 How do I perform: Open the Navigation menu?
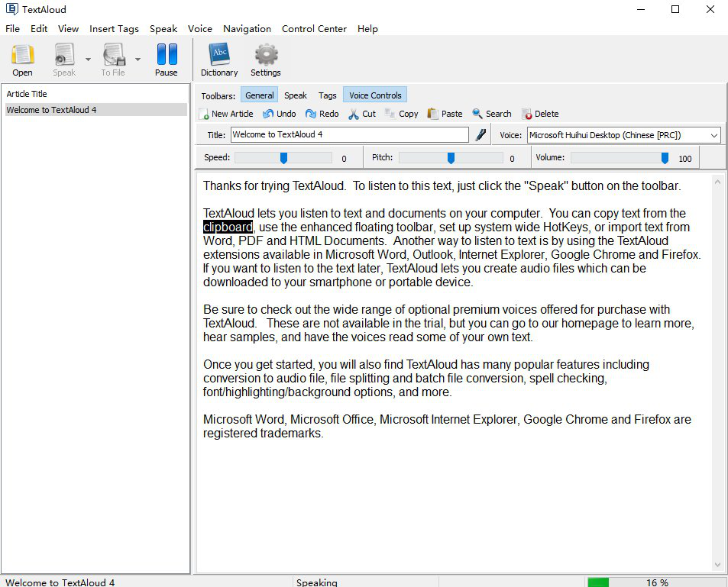point(247,29)
